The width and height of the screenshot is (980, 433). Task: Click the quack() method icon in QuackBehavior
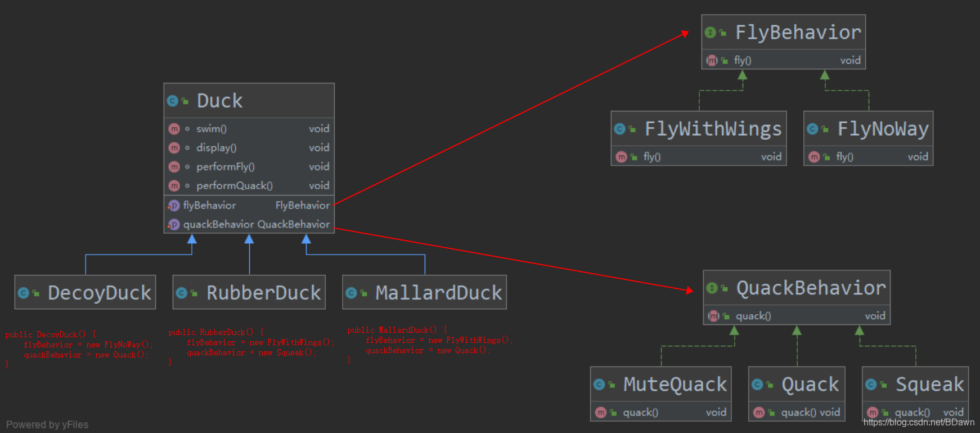(714, 316)
